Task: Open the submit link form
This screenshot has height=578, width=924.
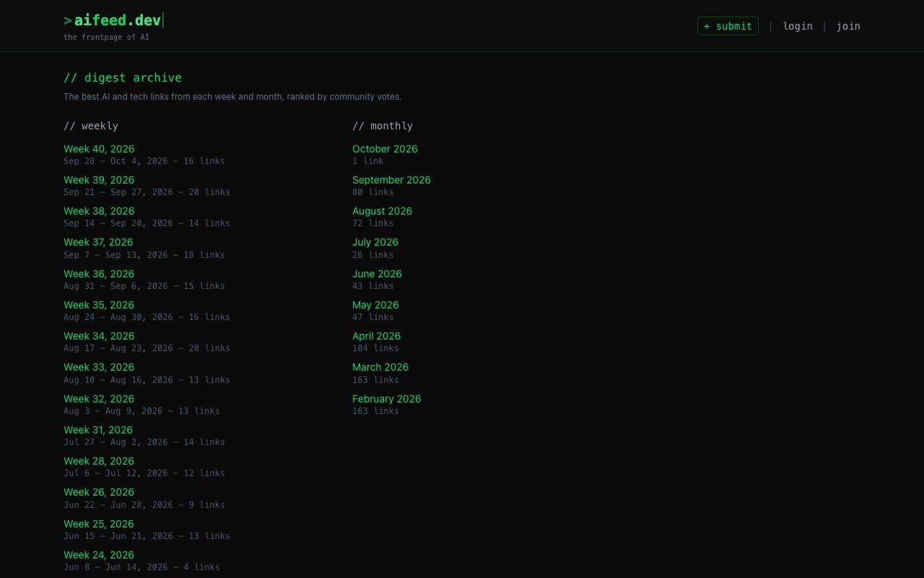Action: 728,26
